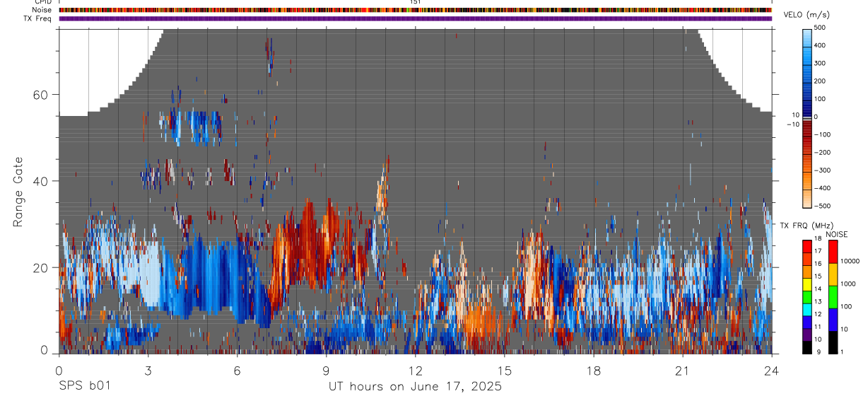Click the x-axis tick label '6'
Image resolution: width=868 pixels, height=401 pixels.
point(237,371)
